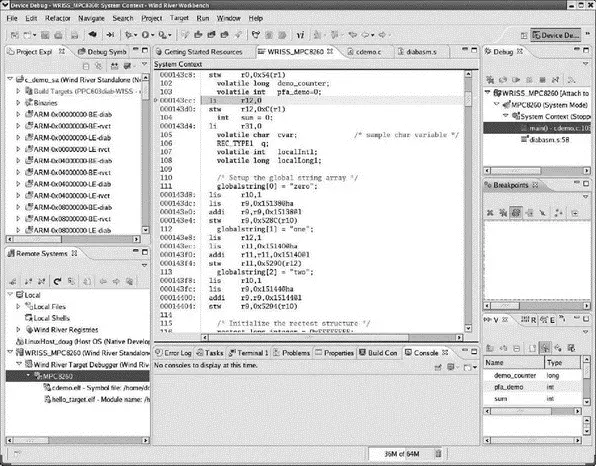Select hello_target.elf module entry
The image size is (596, 466).
point(97,399)
